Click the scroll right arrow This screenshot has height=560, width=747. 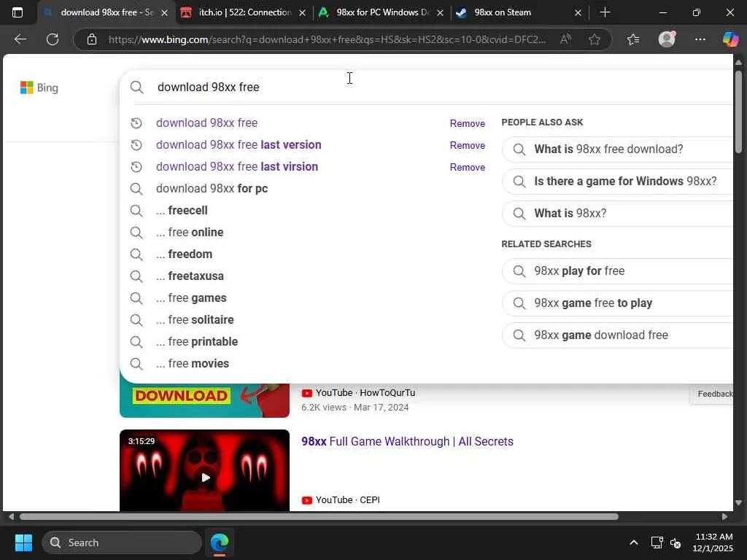(x=724, y=517)
